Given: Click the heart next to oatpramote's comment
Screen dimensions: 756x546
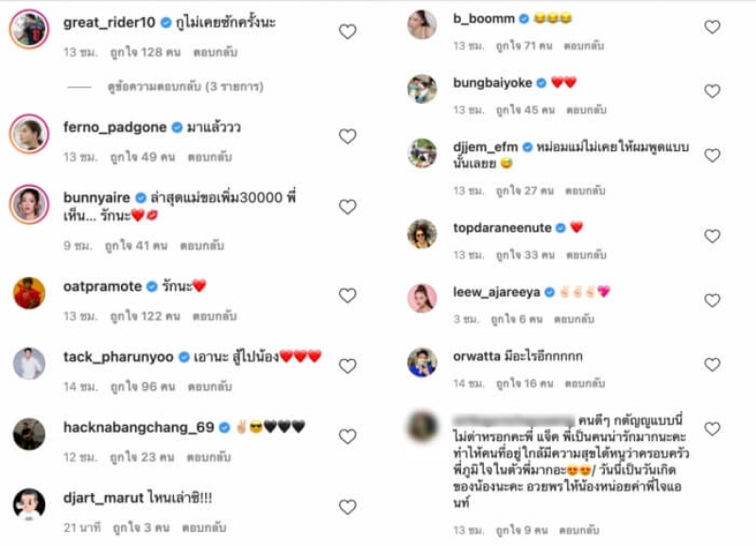Looking at the screenshot, I should pos(347,296).
